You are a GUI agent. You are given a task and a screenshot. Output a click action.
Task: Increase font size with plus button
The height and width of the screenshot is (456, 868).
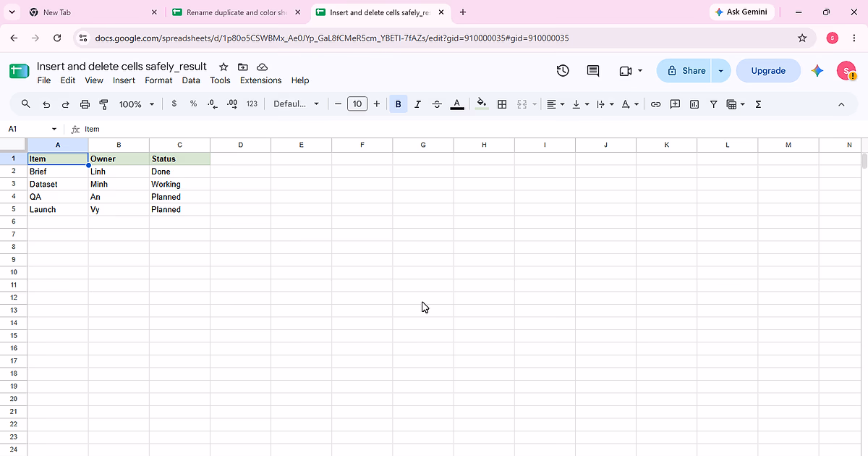377,104
